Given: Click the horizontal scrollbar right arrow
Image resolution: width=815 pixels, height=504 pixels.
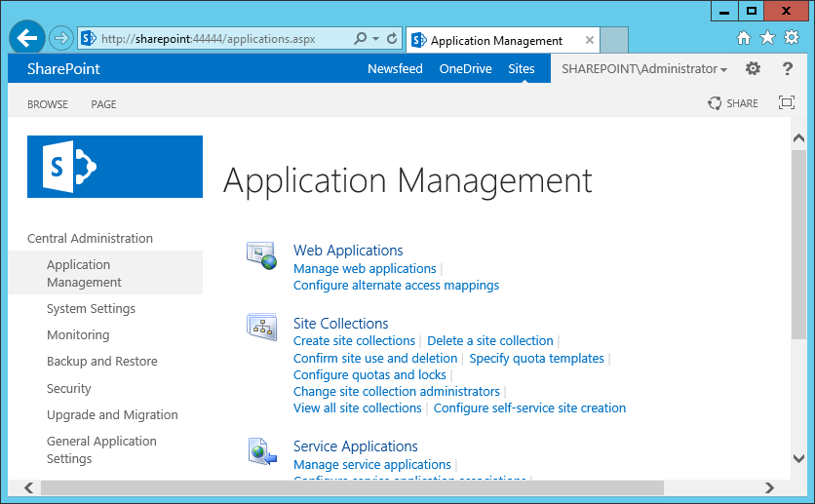Looking at the screenshot, I should 769,487.
